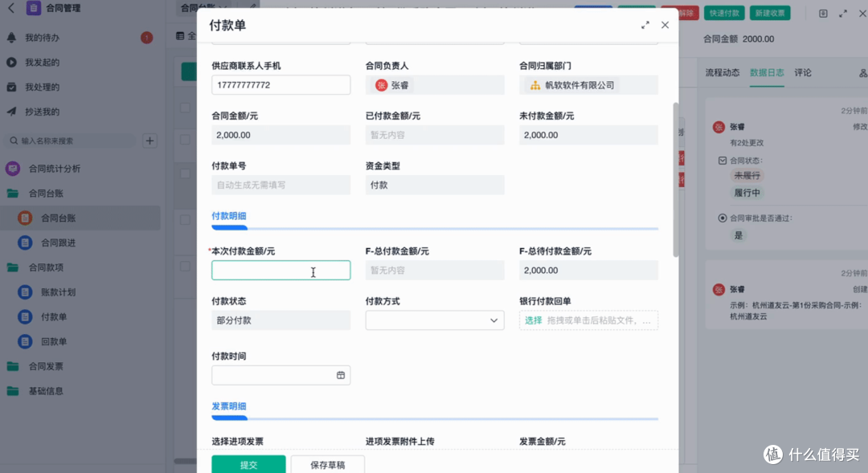Click 选择 to upload 银行付款回单
The width and height of the screenshot is (868, 473).
coord(533,320)
